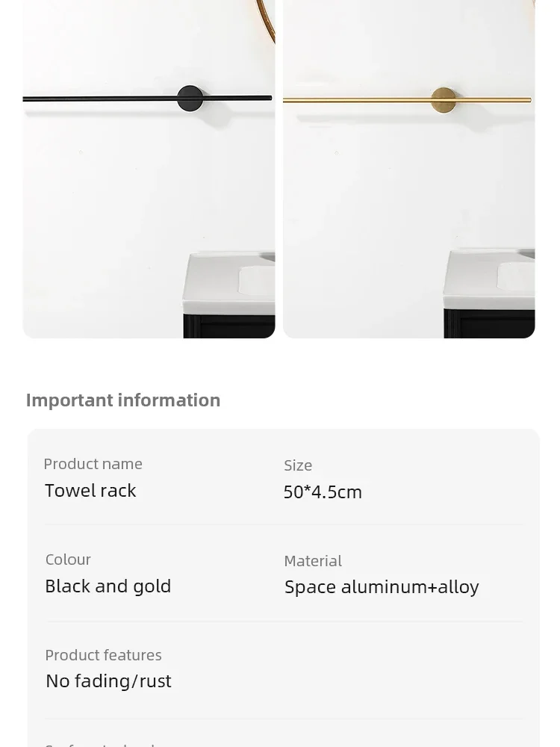560x747 pixels.
Task: Open the gold towel rack product image
Action: [409, 169]
